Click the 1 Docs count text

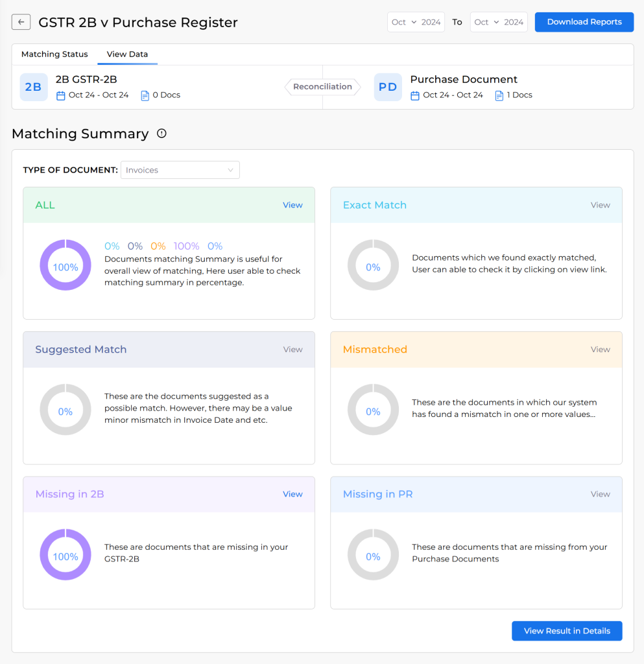click(519, 95)
